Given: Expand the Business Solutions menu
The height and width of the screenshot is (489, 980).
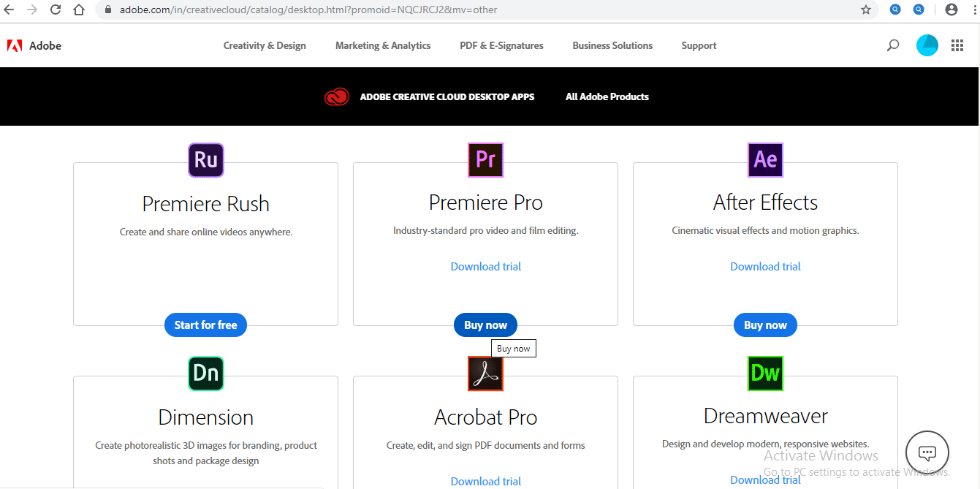Looking at the screenshot, I should (x=612, y=45).
